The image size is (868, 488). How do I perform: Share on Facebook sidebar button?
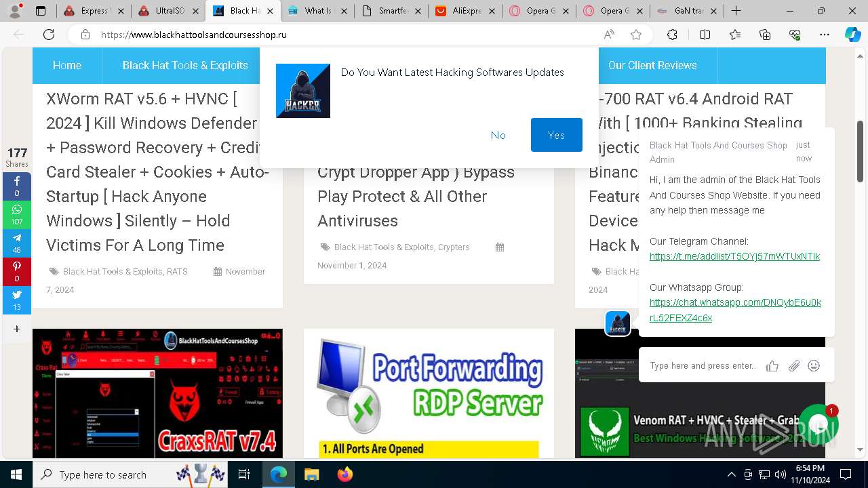17,186
